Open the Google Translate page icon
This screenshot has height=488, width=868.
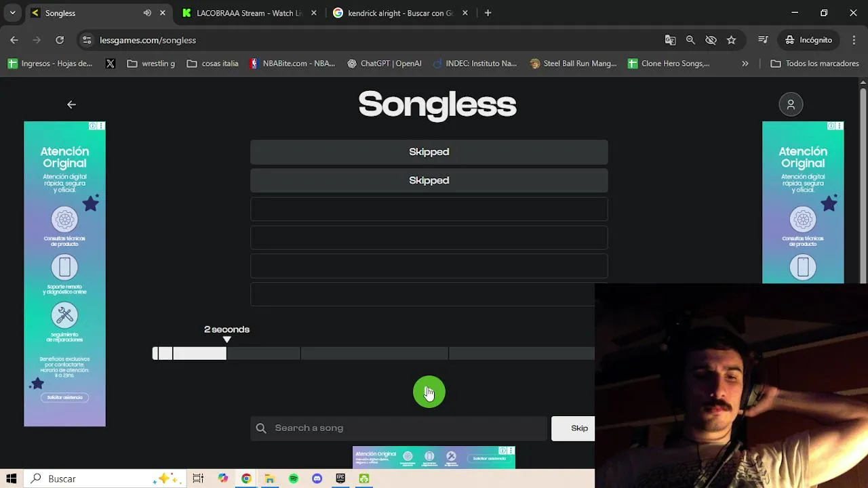(x=670, y=40)
